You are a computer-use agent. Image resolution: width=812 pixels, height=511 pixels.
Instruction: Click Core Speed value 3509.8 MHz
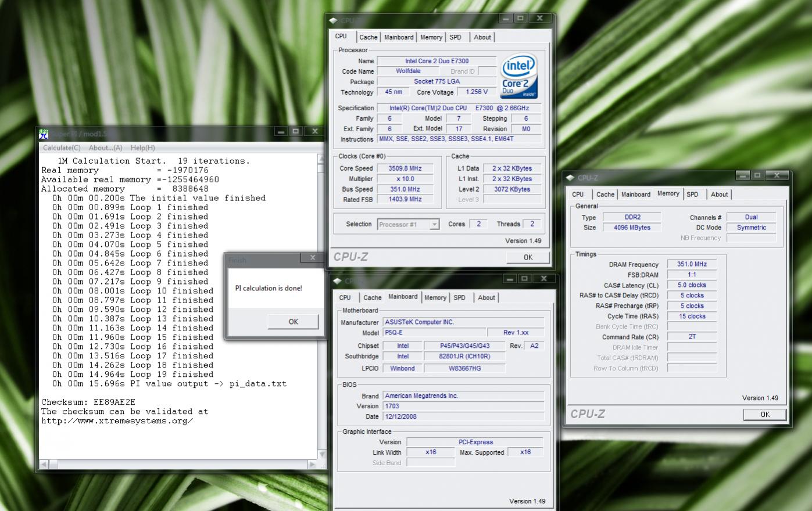point(405,168)
